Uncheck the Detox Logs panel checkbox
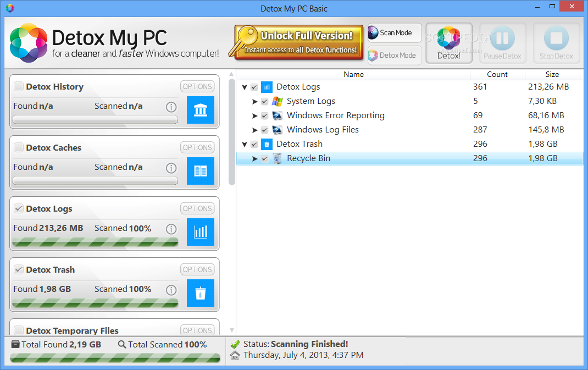 click(18, 209)
